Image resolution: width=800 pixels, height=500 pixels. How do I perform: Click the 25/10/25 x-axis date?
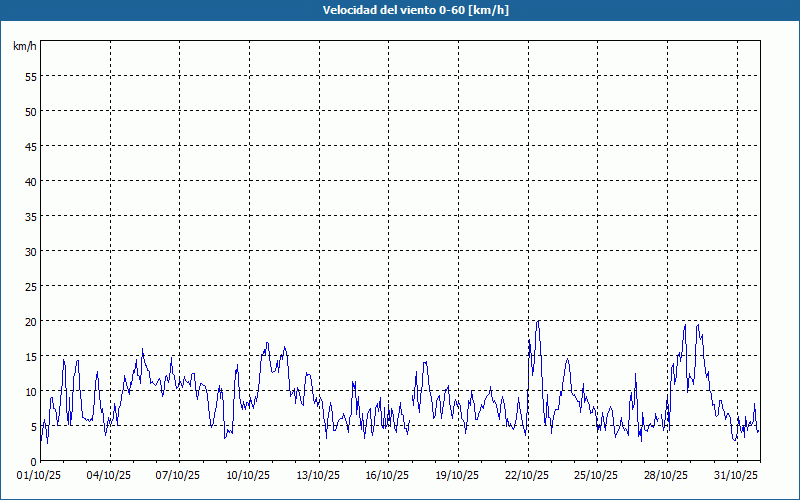click(597, 475)
